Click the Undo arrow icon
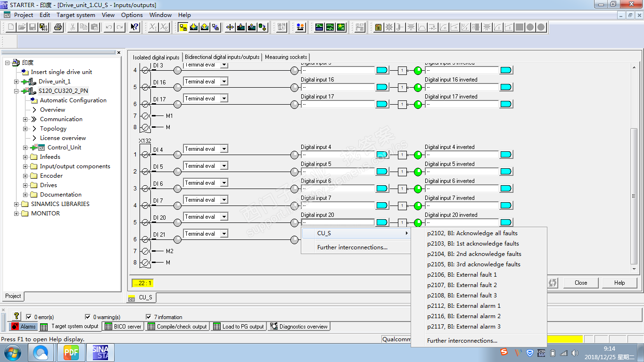 (x=109, y=27)
